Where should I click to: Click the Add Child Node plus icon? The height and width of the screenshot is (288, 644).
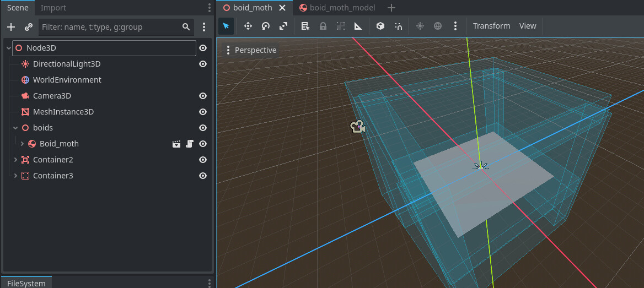pos(11,27)
